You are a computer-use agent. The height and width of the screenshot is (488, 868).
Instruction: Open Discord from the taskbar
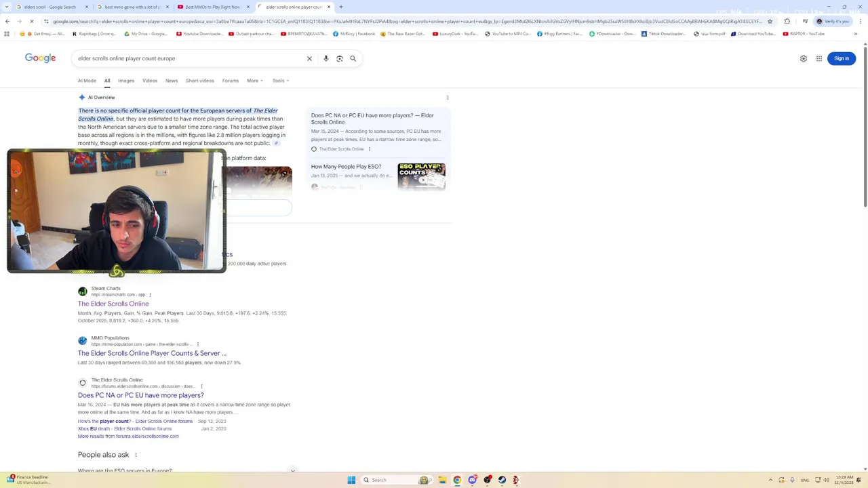tap(472, 480)
